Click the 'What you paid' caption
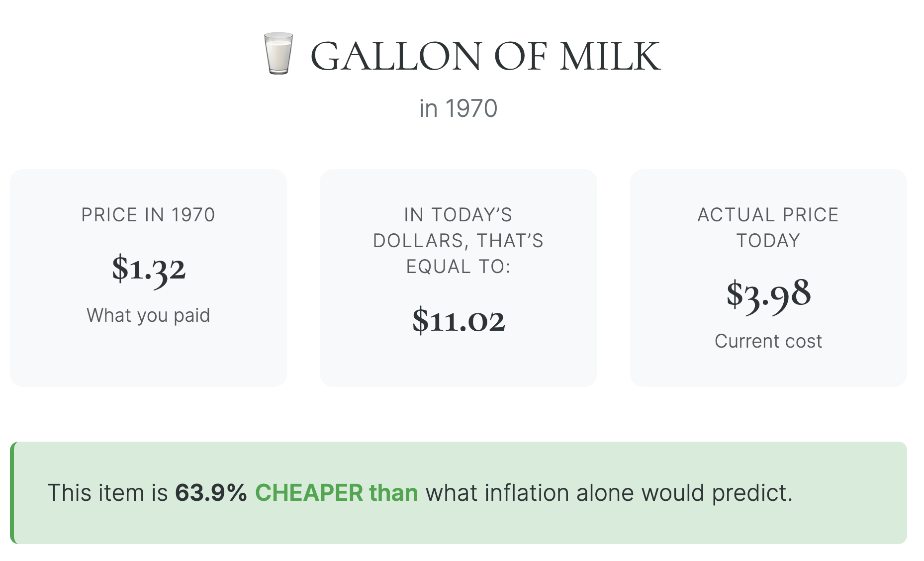 pyautogui.click(x=148, y=315)
